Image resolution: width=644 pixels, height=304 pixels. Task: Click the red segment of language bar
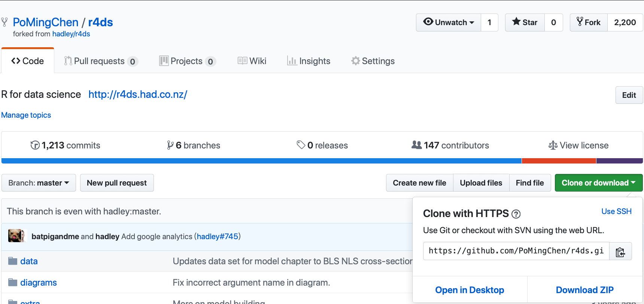click(x=559, y=161)
